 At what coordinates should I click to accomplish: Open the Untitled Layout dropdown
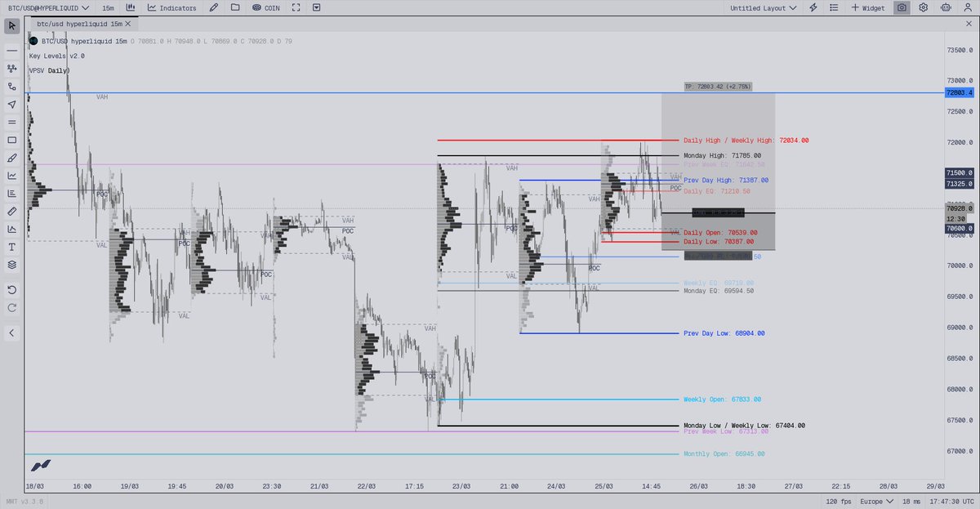click(x=764, y=7)
